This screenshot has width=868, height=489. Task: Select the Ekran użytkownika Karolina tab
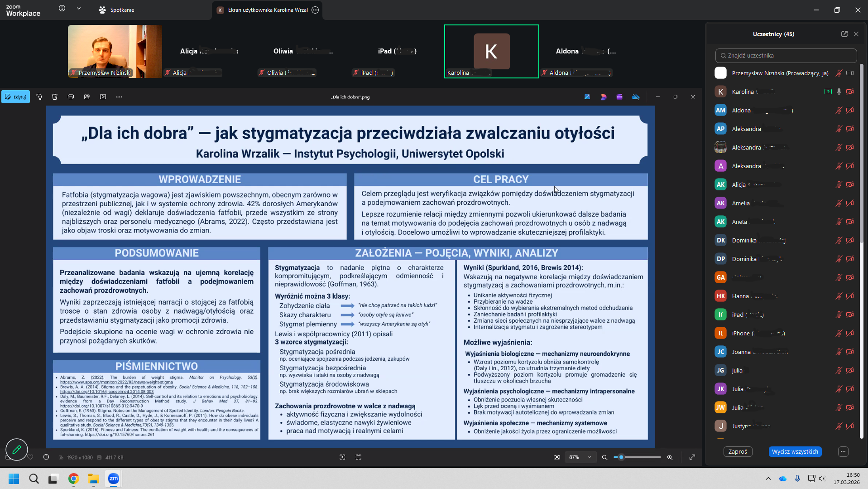pyautogui.click(x=267, y=10)
